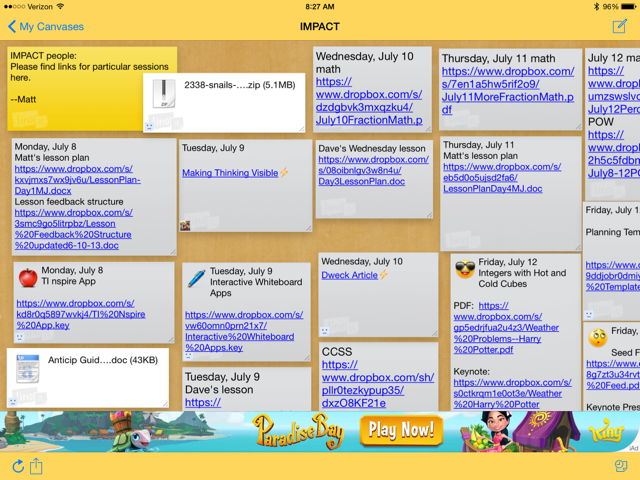Tap the compose new sticky icon

click(x=620, y=26)
